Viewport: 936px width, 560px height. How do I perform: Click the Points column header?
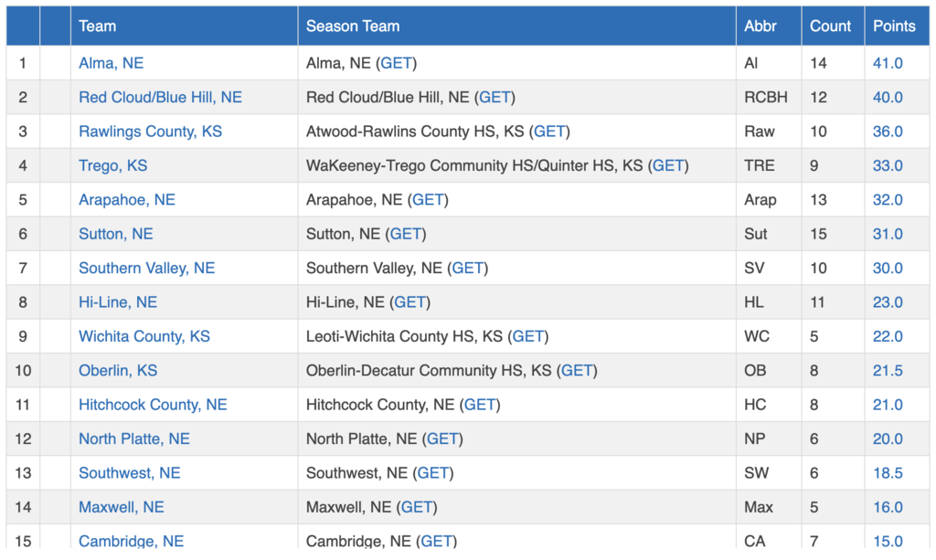tap(894, 26)
